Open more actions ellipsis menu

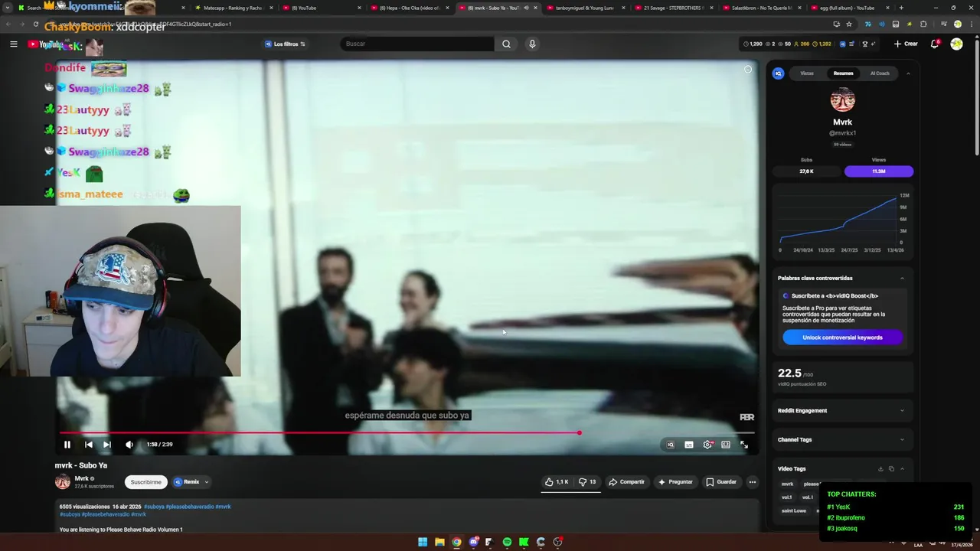click(753, 482)
